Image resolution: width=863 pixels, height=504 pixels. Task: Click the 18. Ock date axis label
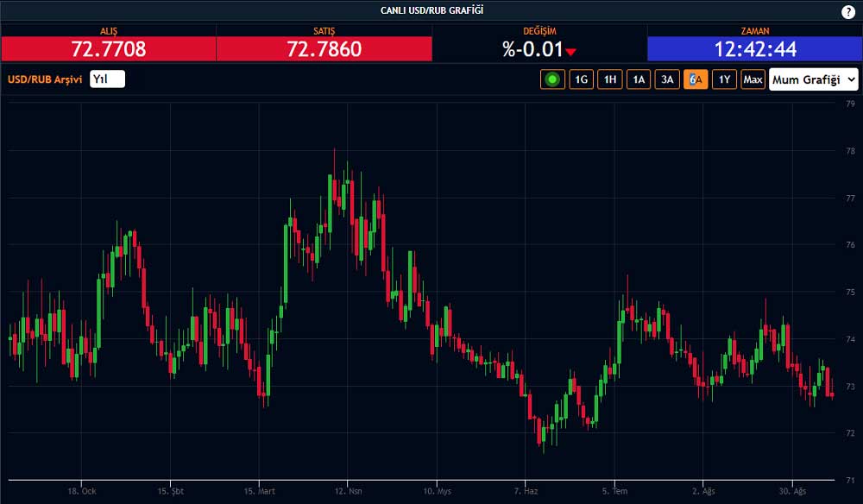(x=81, y=491)
